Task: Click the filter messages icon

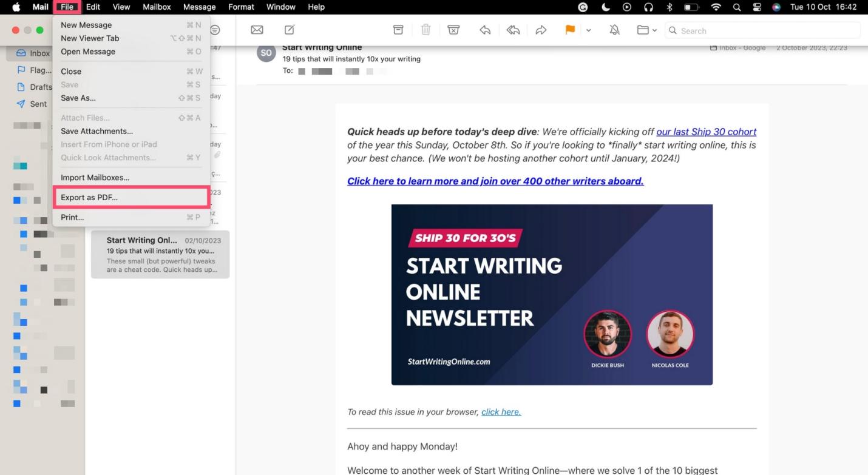Action: [x=215, y=30]
